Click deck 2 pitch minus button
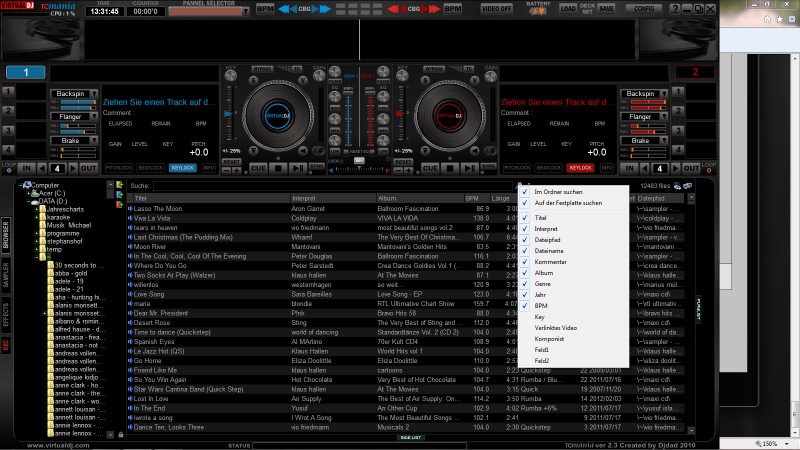 (398, 171)
